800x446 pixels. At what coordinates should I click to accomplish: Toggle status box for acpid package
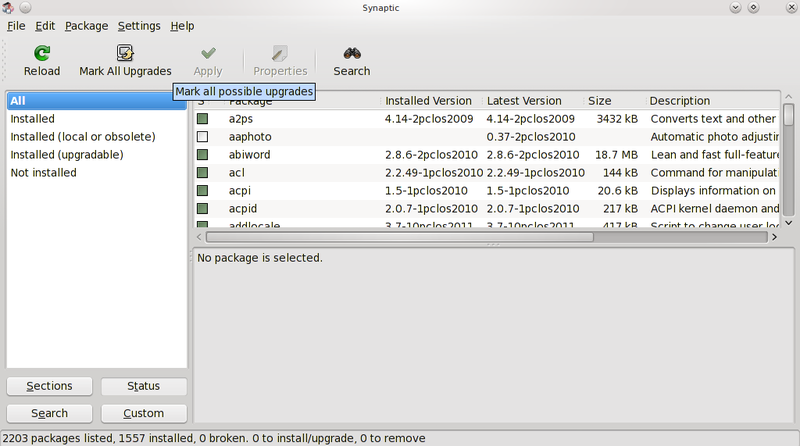pos(203,209)
